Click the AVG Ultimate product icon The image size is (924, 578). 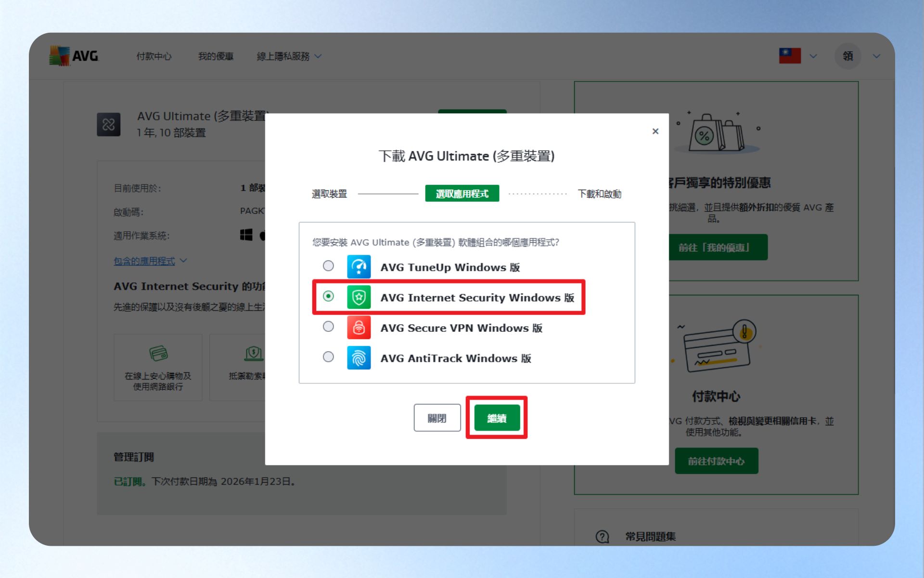109,125
